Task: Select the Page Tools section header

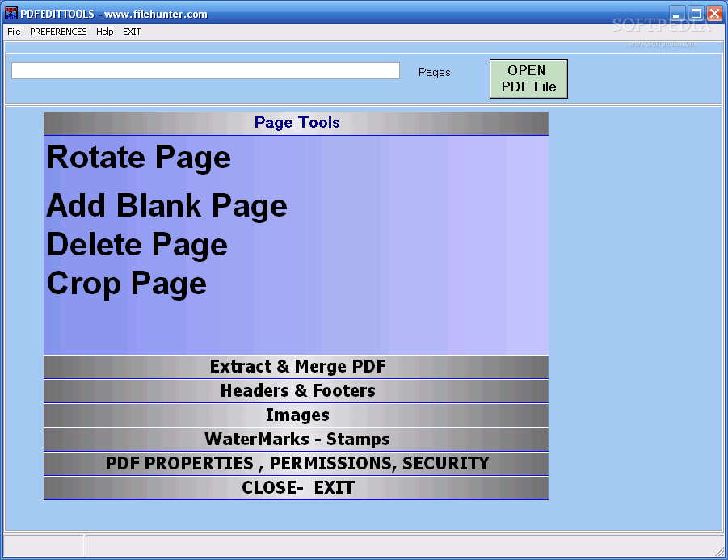Action: pos(297,123)
